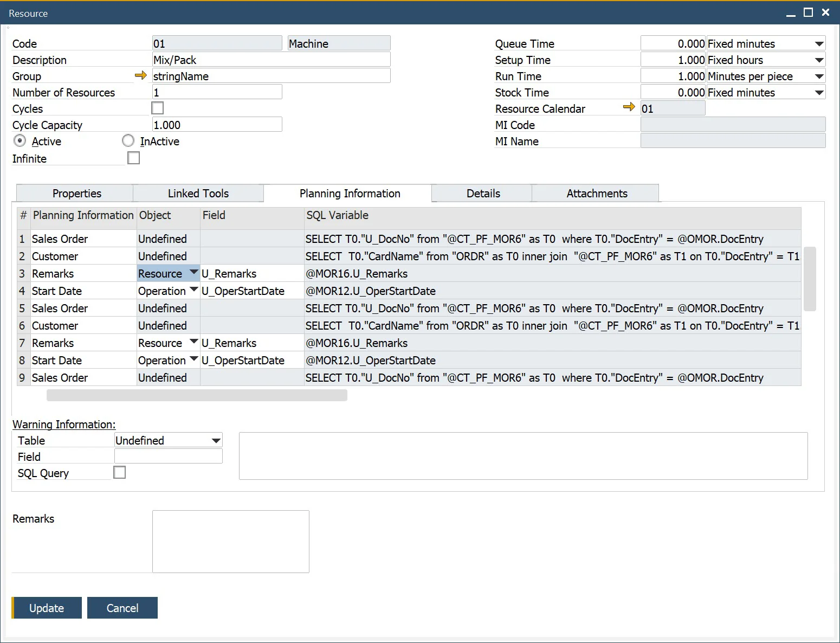This screenshot has height=643, width=840.
Task: Select the InActive radio button
Action: coord(128,140)
